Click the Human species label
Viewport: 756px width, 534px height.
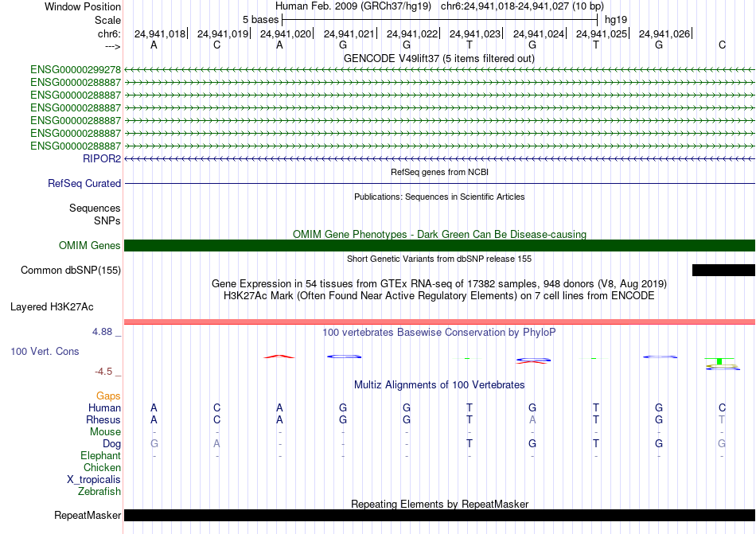click(x=104, y=407)
